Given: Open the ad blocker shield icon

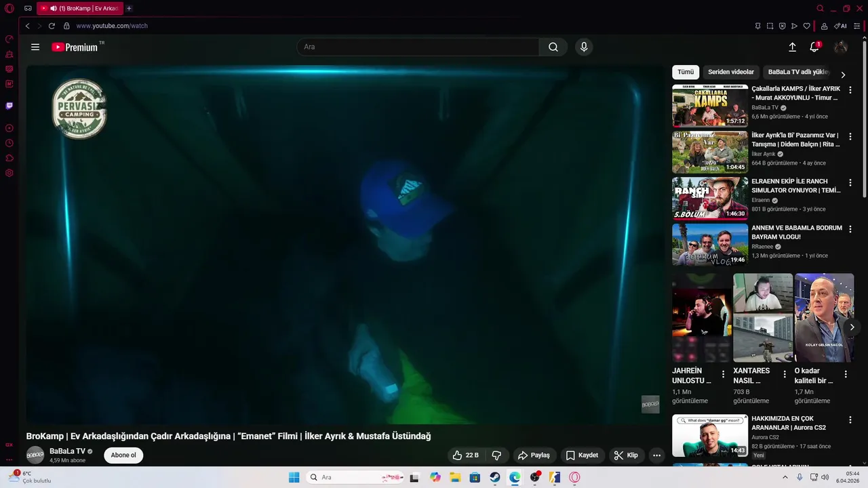Looking at the screenshot, I should 783,26.
